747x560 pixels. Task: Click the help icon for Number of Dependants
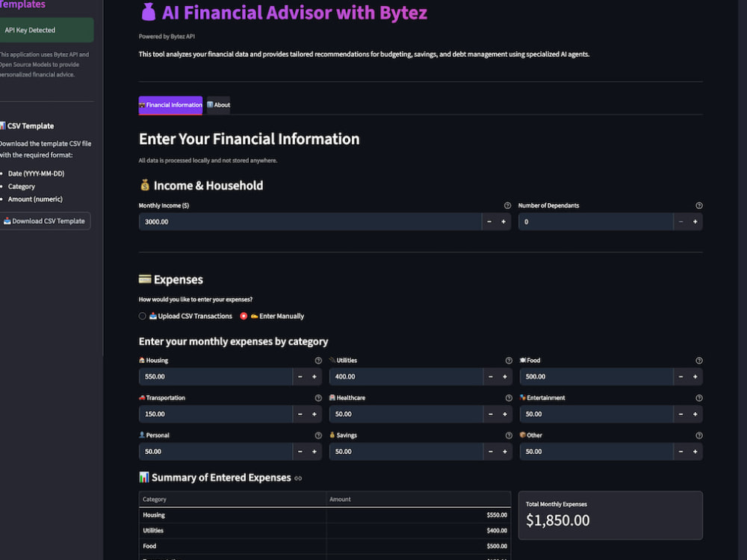[x=699, y=206]
